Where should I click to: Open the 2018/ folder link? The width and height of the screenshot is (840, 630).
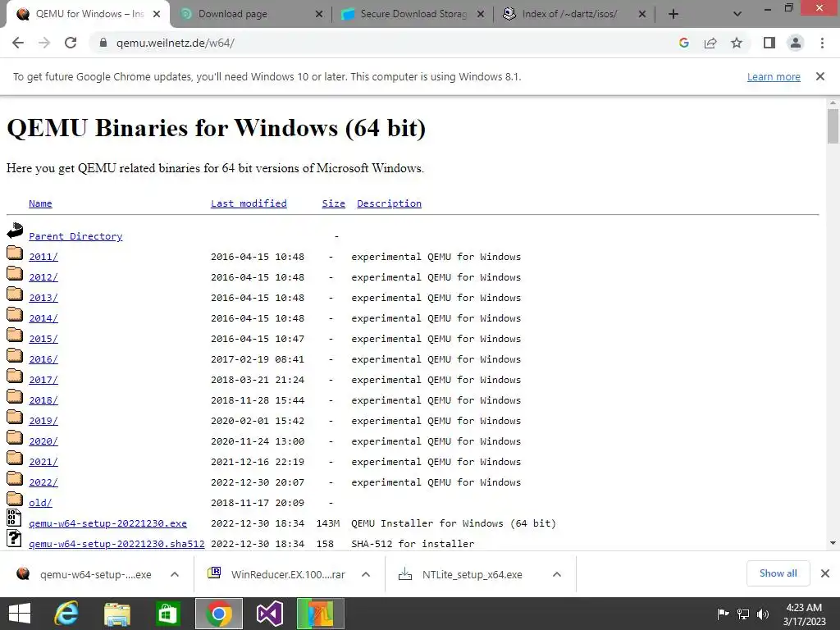(x=43, y=400)
